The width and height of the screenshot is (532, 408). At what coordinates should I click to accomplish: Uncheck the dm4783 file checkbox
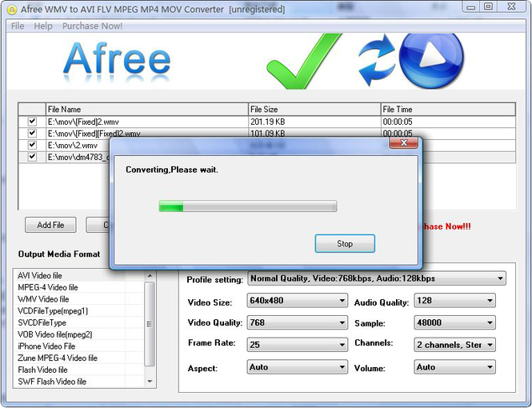[32, 157]
